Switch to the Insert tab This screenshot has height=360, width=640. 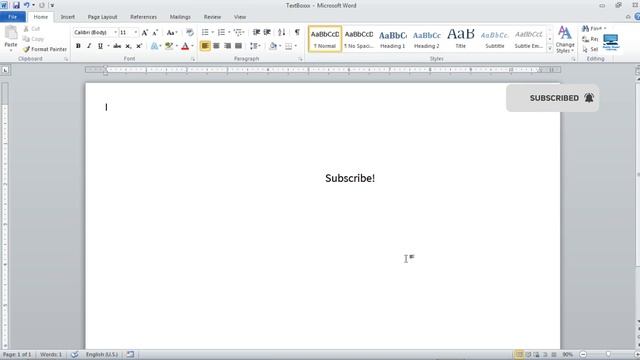coord(68,17)
